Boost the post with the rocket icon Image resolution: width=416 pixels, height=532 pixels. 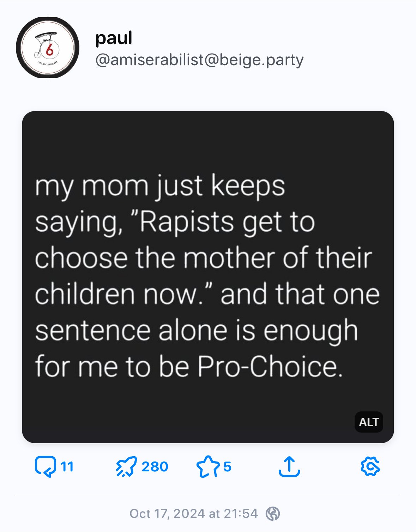pos(126,466)
